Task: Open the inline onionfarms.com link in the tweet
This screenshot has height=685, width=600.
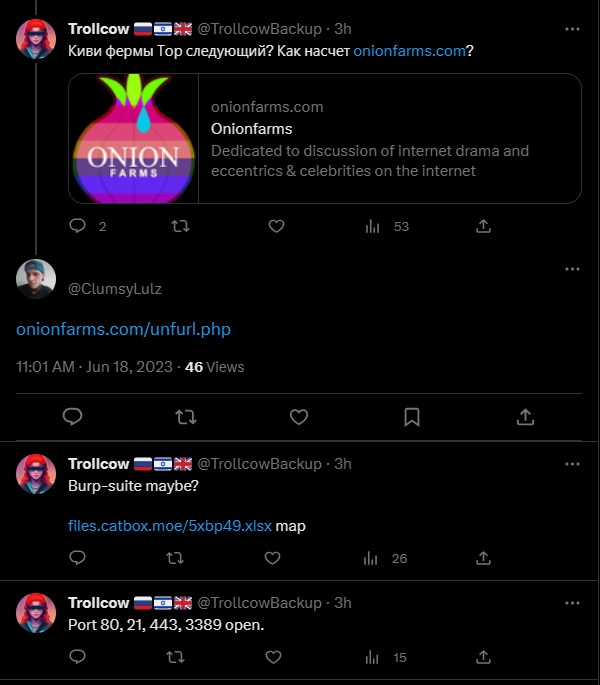Action: point(409,52)
